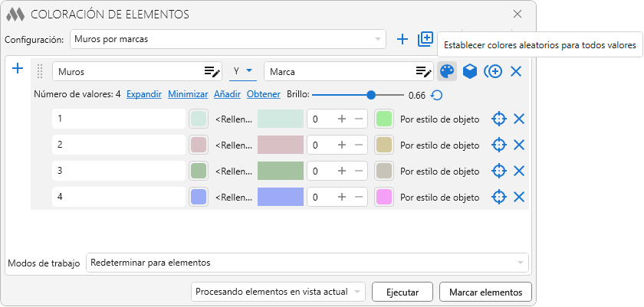Delete the Muros rule with blue X
Image resolution: width=644 pixels, height=307 pixels.
(516, 71)
